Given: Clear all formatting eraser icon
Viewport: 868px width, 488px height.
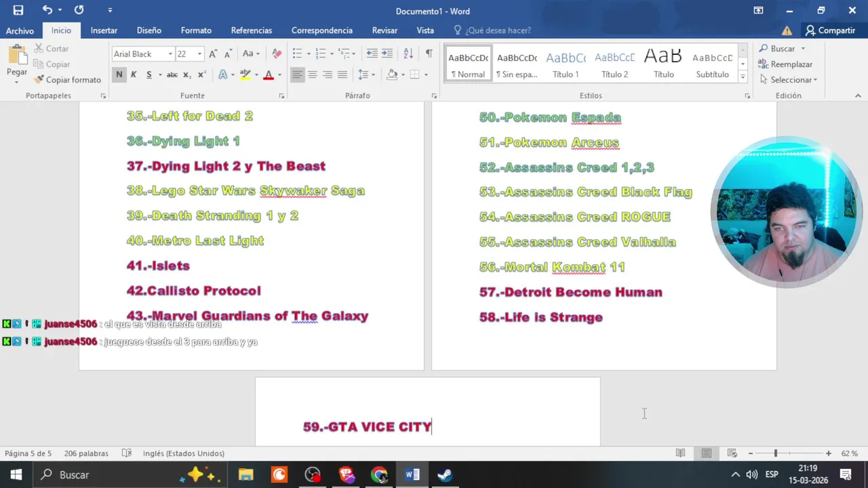Looking at the screenshot, I should coord(277,54).
